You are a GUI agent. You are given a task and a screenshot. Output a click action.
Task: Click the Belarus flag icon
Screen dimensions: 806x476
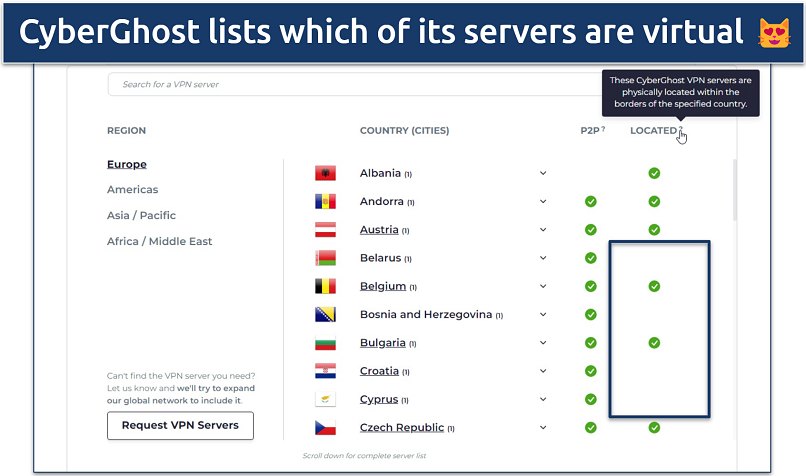pyautogui.click(x=324, y=258)
